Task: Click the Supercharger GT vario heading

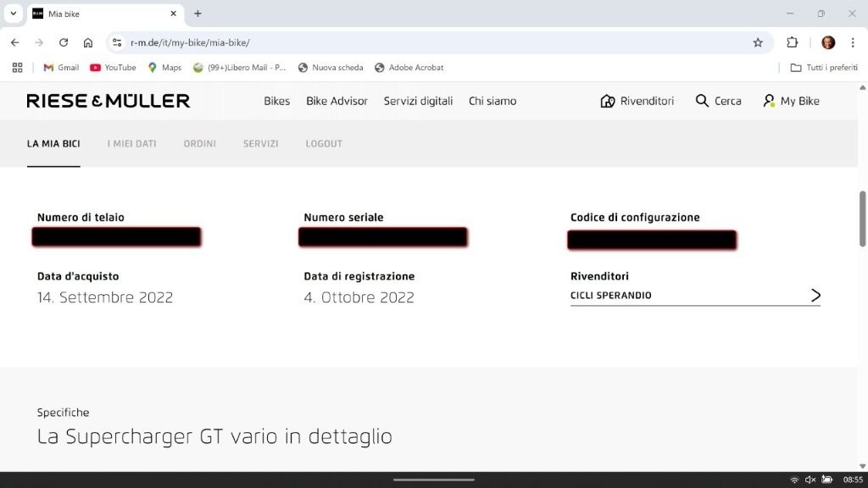Action: pos(214,436)
